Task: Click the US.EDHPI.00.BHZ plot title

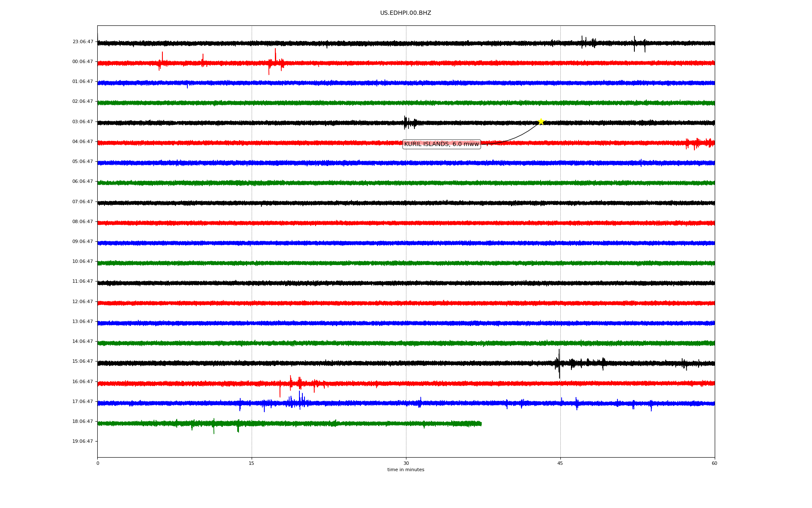Action: tap(406, 13)
